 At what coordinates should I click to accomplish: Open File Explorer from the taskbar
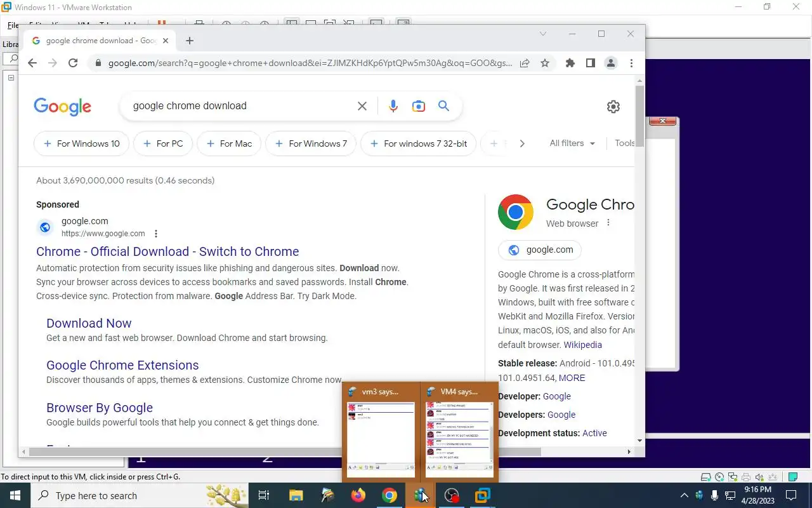pos(296,495)
